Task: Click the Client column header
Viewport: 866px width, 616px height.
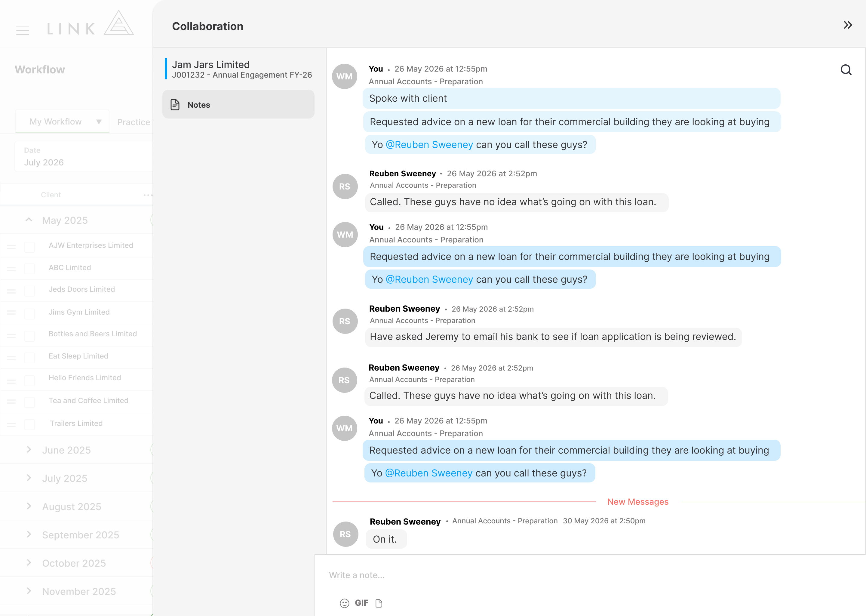Action: pyautogui.click(x=51, y=195)
